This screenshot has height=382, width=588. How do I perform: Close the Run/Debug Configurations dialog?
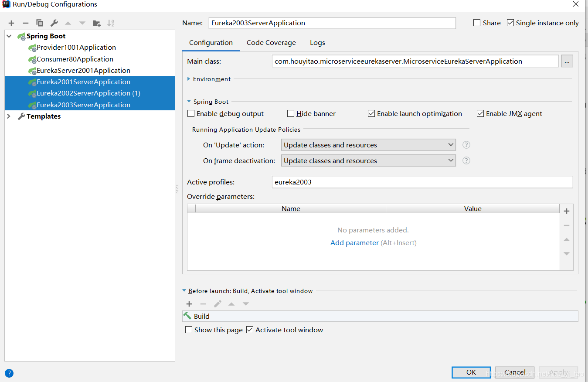[576, 4]
